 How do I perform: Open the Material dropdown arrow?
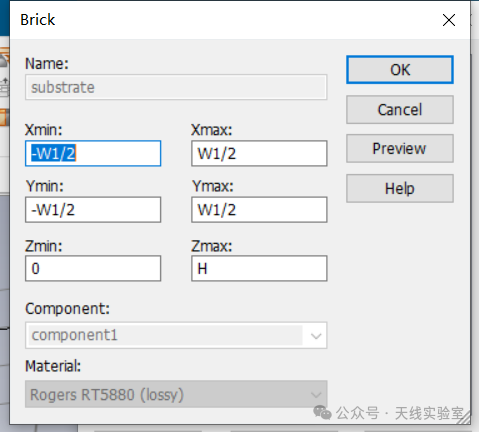pos(316,395)
